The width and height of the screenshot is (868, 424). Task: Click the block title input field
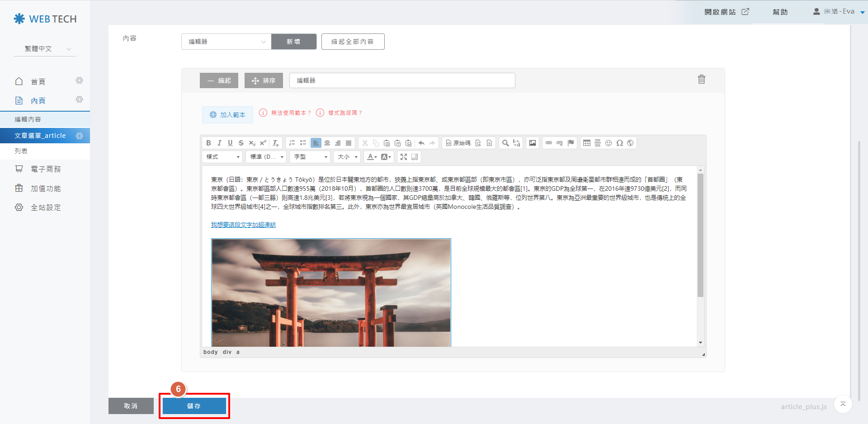click(402, 80)
